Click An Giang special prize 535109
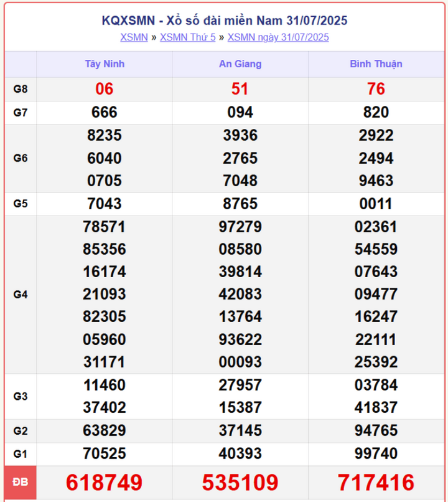The height and width of the screenshot is (502, 448). 240,482
